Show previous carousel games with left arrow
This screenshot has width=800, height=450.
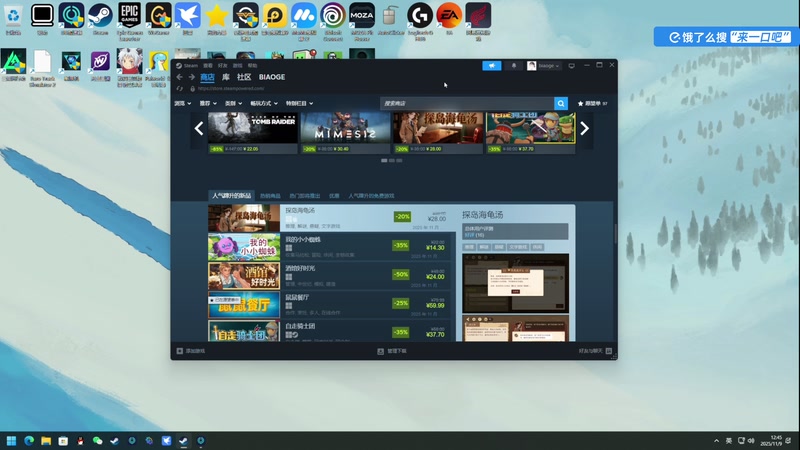(199, 129)
